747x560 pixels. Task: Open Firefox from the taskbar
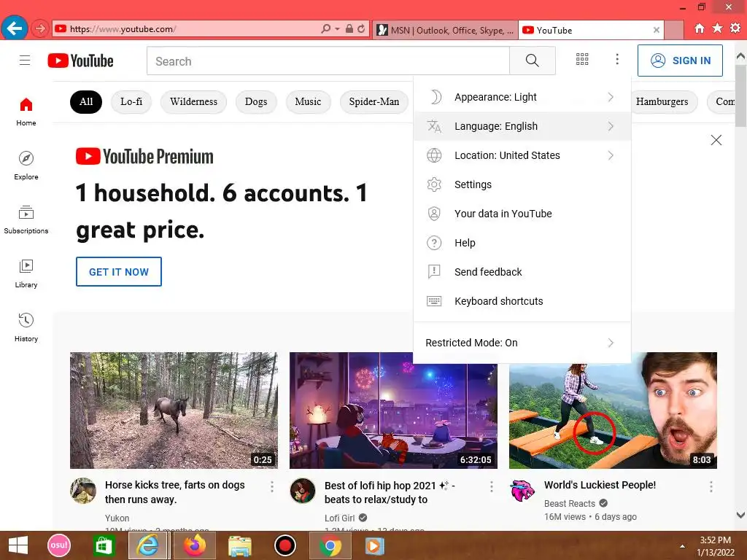click(x=195, y=545)
